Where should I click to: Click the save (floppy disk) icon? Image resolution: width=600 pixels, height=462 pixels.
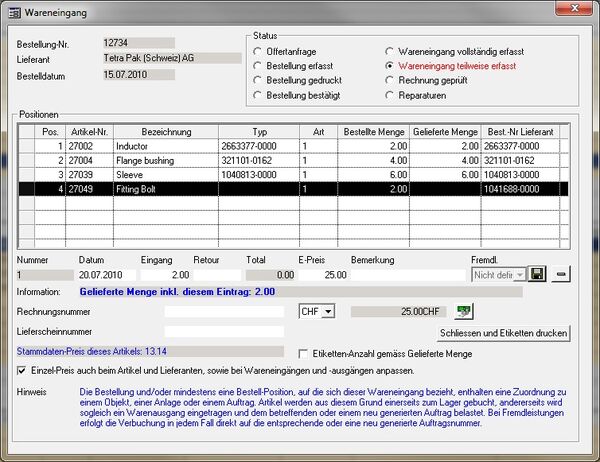[538, 274]
